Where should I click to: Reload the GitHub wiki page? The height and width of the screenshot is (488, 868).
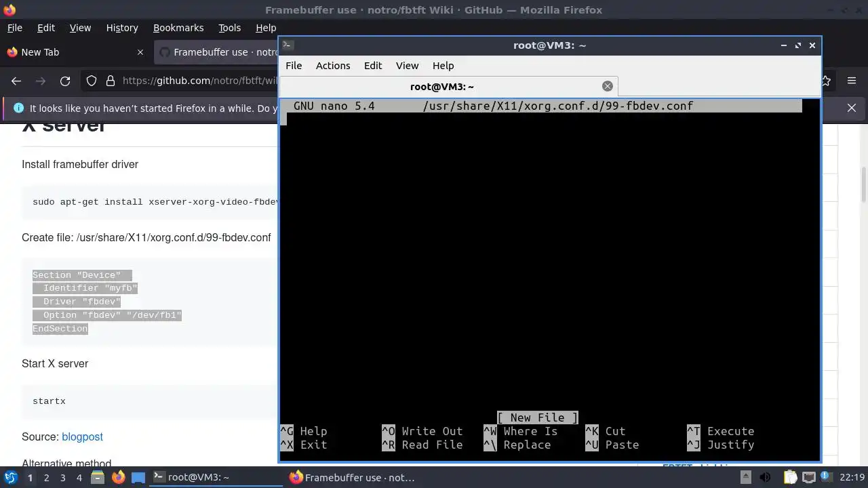coord(65,81)
